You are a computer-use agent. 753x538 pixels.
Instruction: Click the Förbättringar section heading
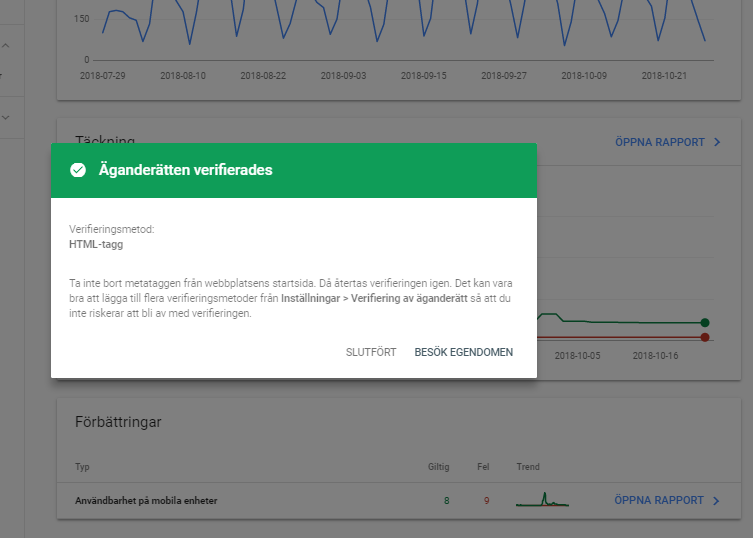pyautogui.click(x=118, y=422)
